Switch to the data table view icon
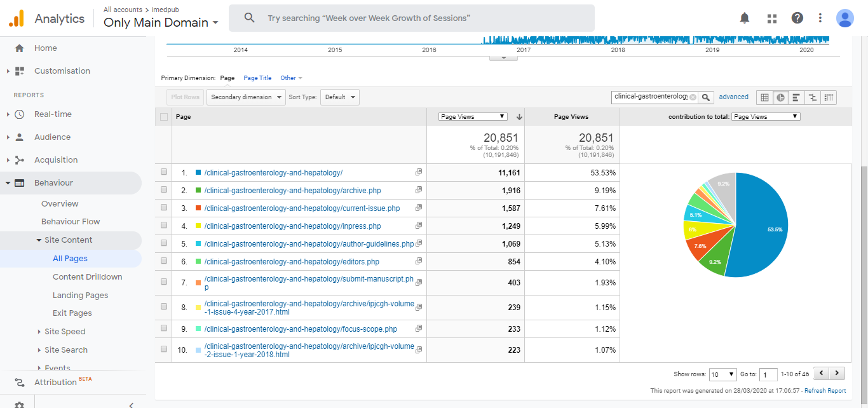Image resolution: width=868 pixels, height=408 pixels. click(x=764, y=97)
